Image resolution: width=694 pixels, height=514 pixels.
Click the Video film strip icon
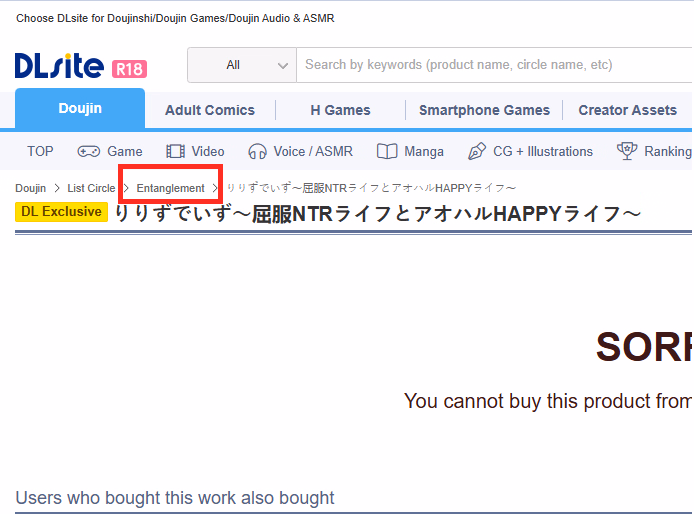pos(175,151)
